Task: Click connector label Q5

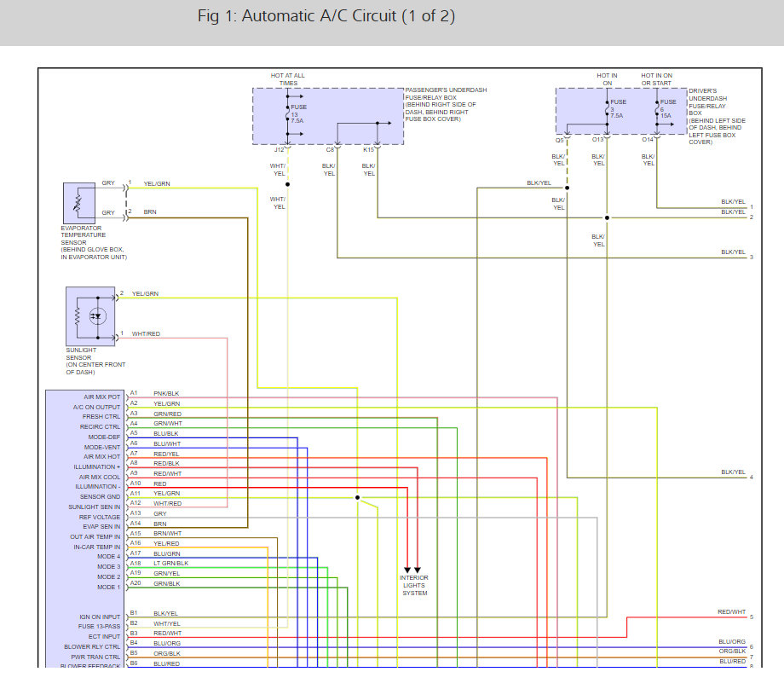Action: pyautogui.click(x=560, y=140)
